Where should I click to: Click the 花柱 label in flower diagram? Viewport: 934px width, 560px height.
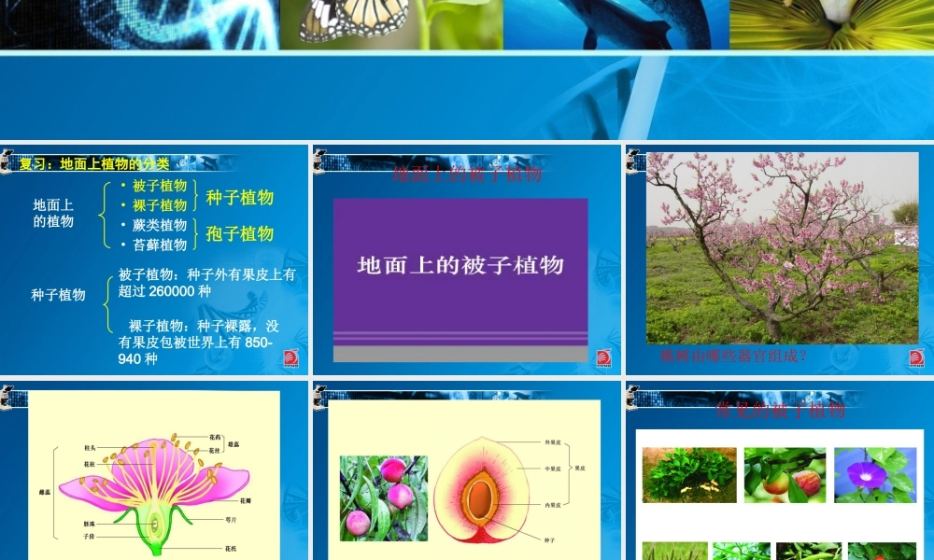(x=90, y=464)
